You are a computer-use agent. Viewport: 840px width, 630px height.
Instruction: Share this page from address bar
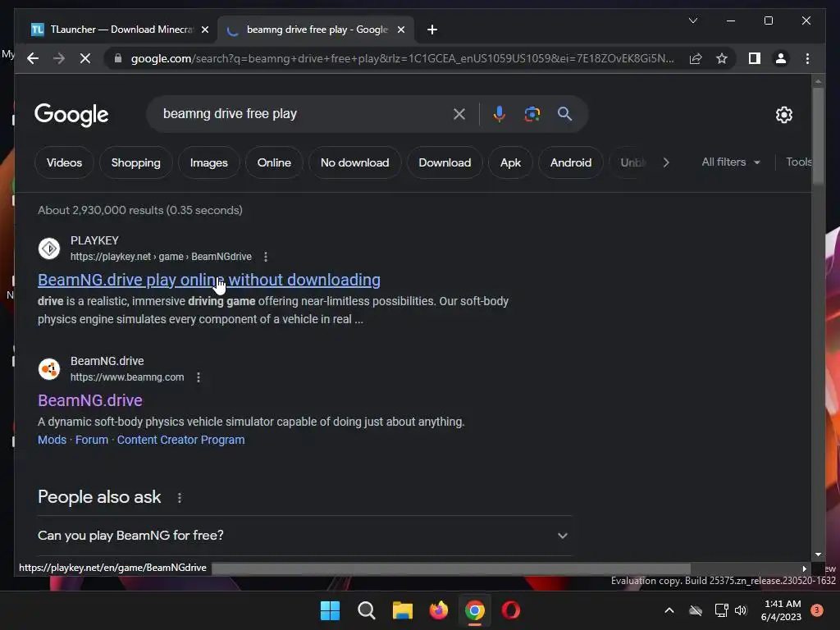pos(696,58)
